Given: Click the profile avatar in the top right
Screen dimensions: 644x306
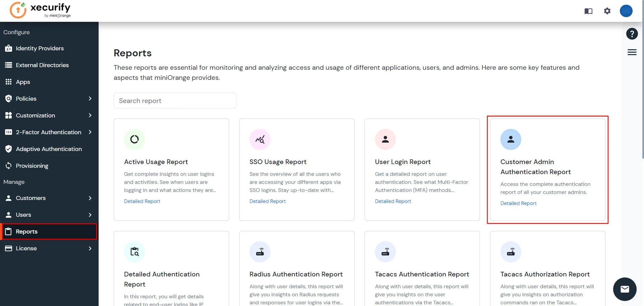Looking at the screenshot, I should (626, 11).
